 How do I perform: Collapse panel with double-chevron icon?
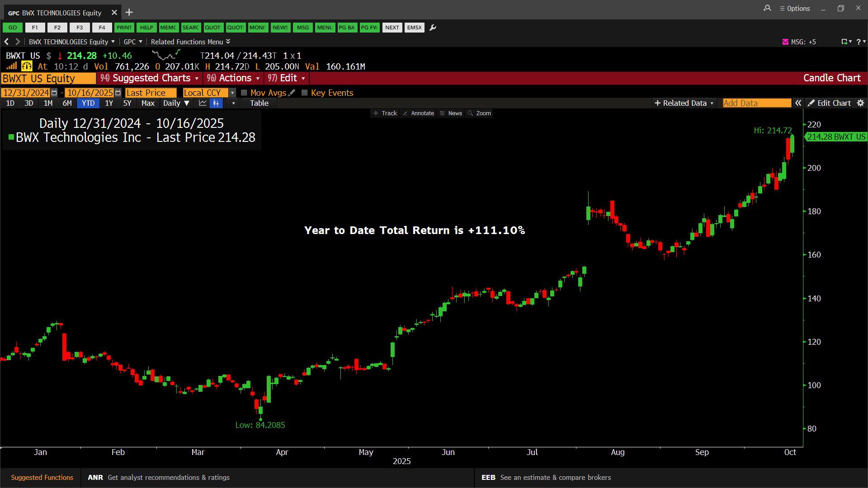(x=798, y=103)
